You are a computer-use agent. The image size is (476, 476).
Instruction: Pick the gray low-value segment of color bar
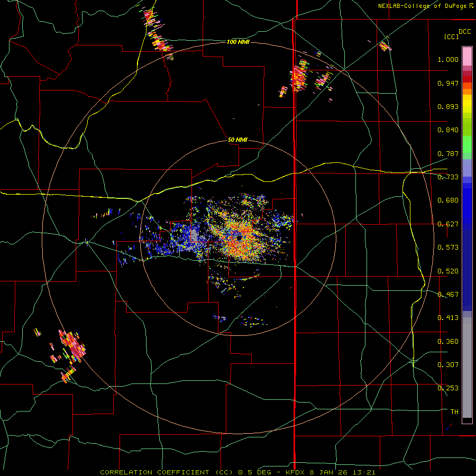pyautogui.click(x=467, y=368)
